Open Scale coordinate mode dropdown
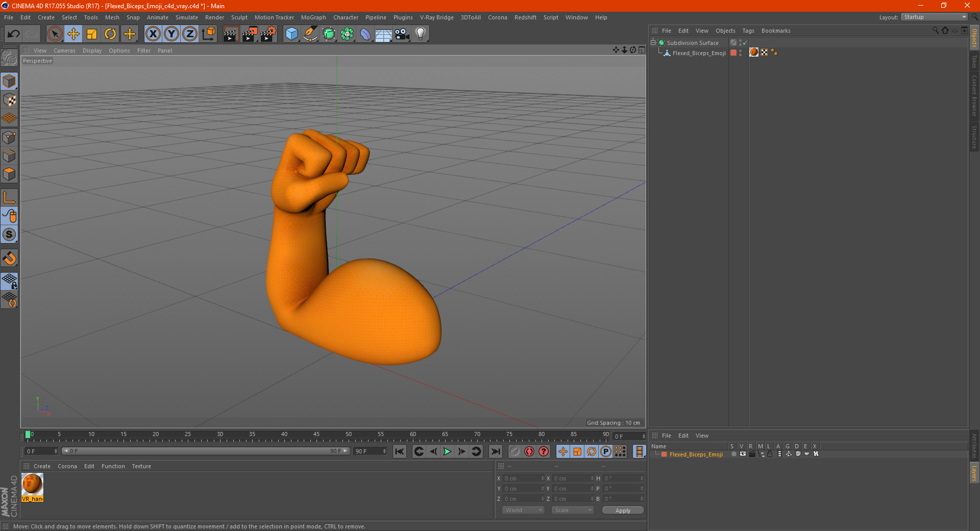This screenshot has width=980, height=531. pos(573,510)
